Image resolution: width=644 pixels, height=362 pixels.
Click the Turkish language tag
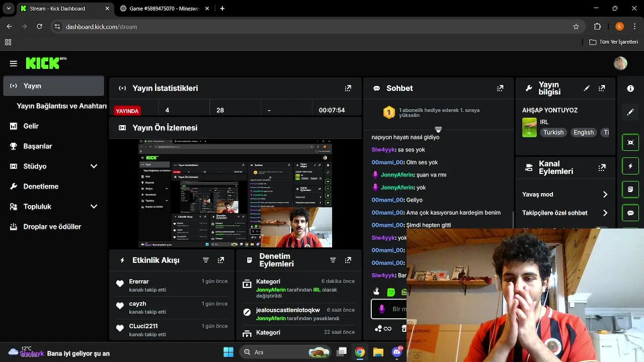point(553,132)
